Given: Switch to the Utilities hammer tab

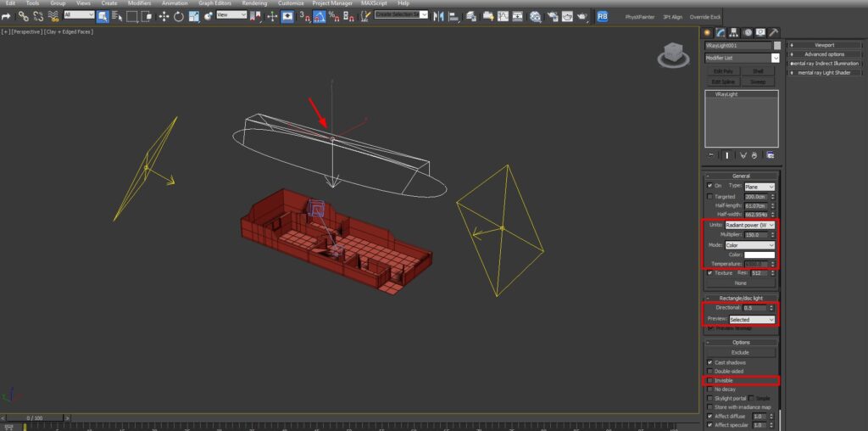Looking at the screenshot, I should 774,32.
